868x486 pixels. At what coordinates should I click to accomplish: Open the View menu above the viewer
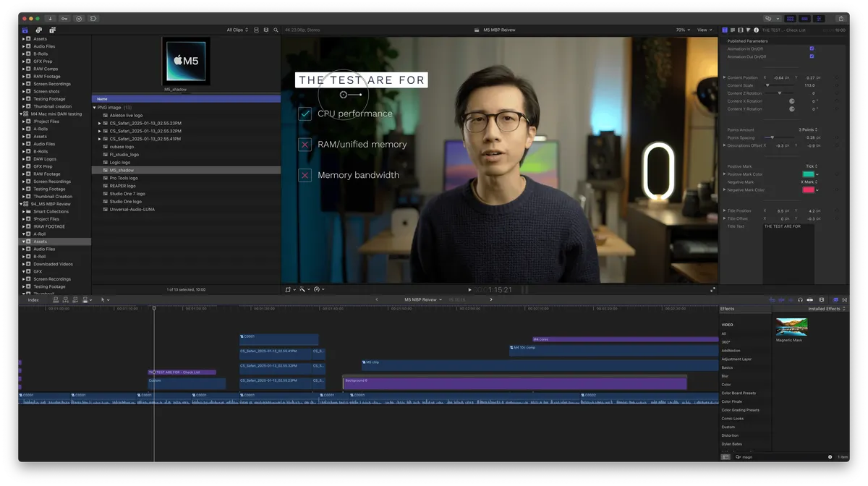click(x=704, y=30)
